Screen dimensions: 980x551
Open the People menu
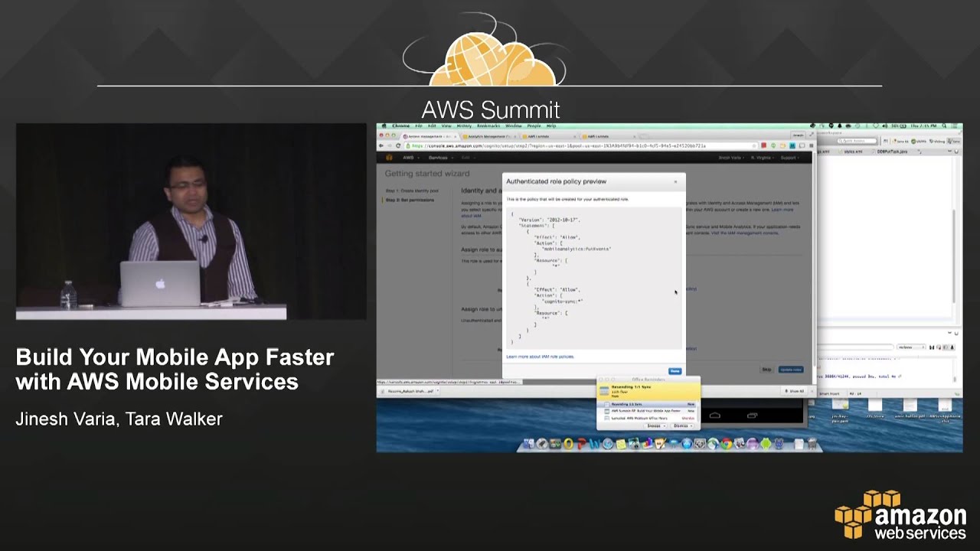click(534, 126)
